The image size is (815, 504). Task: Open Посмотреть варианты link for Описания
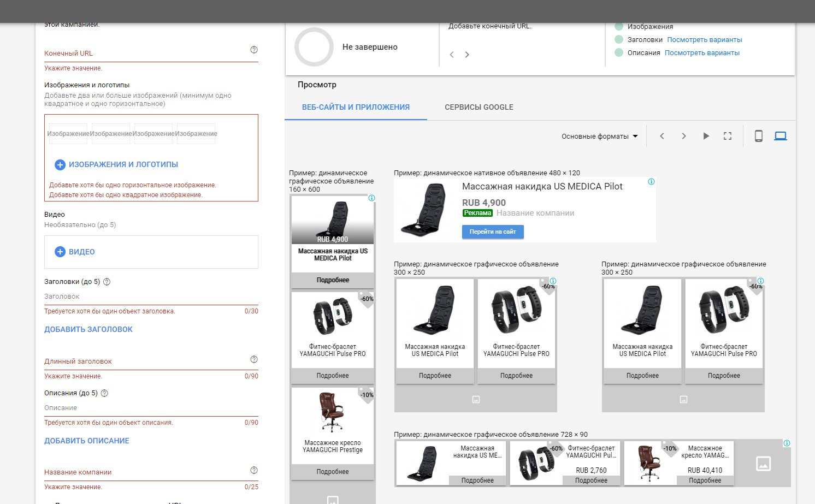click(702, 53)
